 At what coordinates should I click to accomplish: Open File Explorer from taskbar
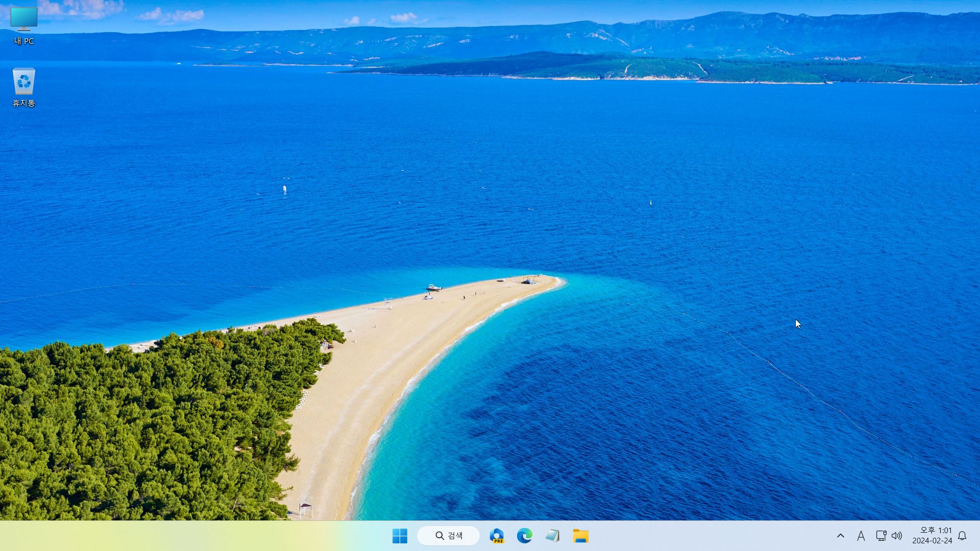(x=580, y=536)
